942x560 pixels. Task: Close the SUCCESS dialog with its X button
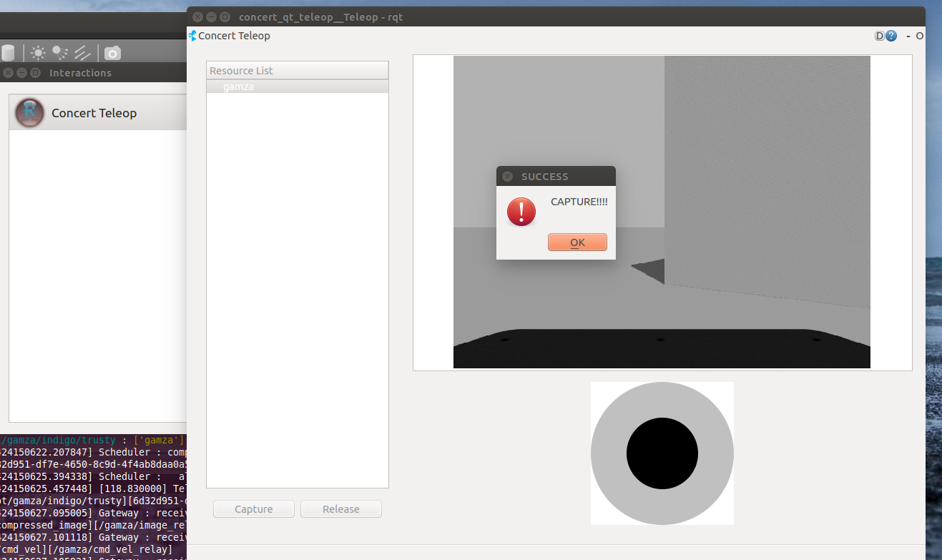tap(507, 177)
